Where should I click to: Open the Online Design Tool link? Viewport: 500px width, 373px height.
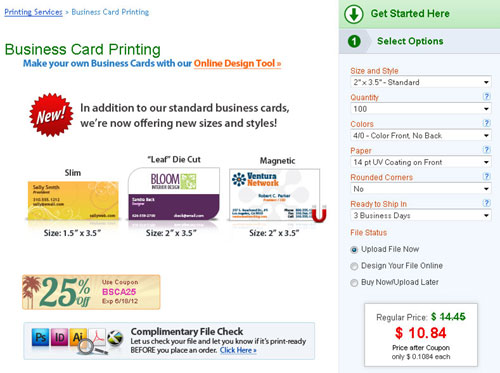pos(237,63)
